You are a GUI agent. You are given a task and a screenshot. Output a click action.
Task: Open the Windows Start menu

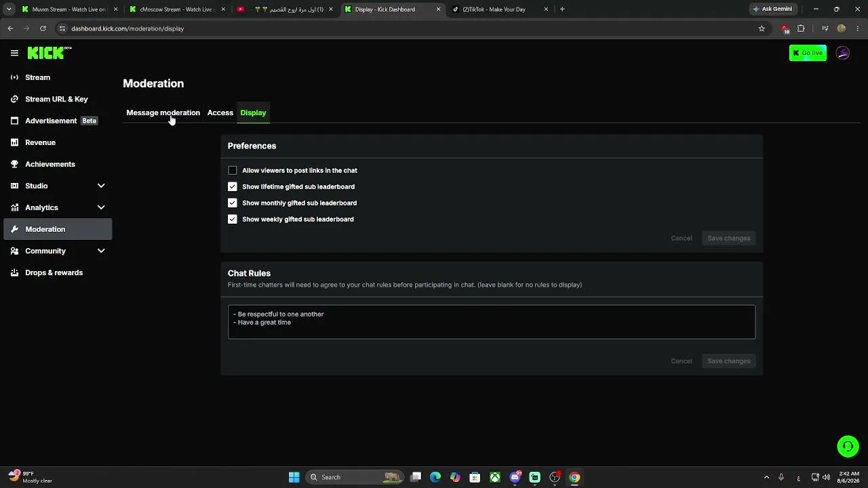[294, 477]
